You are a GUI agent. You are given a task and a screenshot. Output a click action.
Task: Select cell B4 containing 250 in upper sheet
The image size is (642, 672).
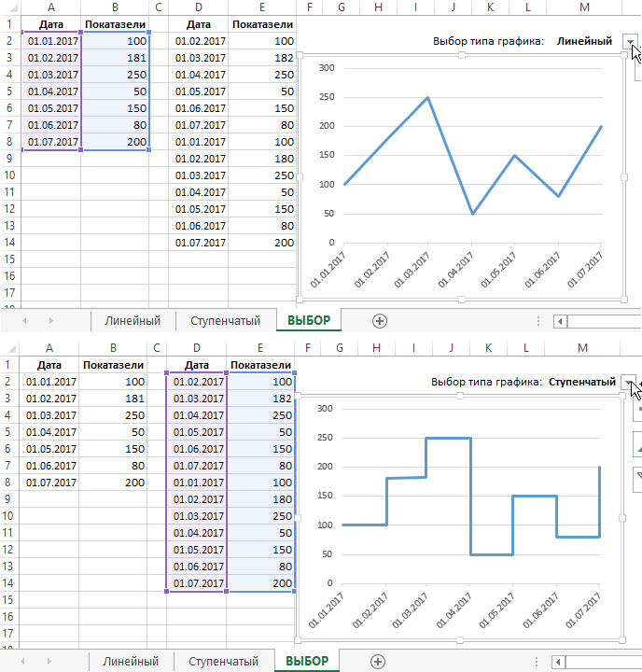pos(116,75)
